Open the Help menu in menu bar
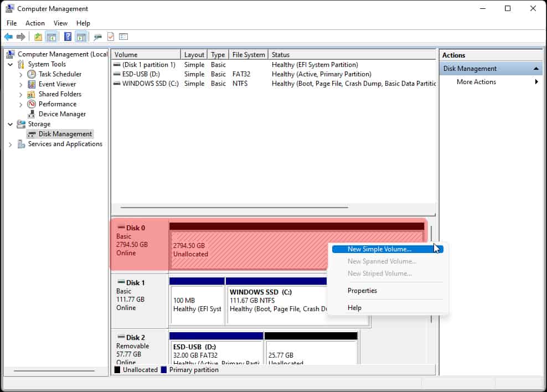Viewport: 547px width, 392px height. (83, 23)
